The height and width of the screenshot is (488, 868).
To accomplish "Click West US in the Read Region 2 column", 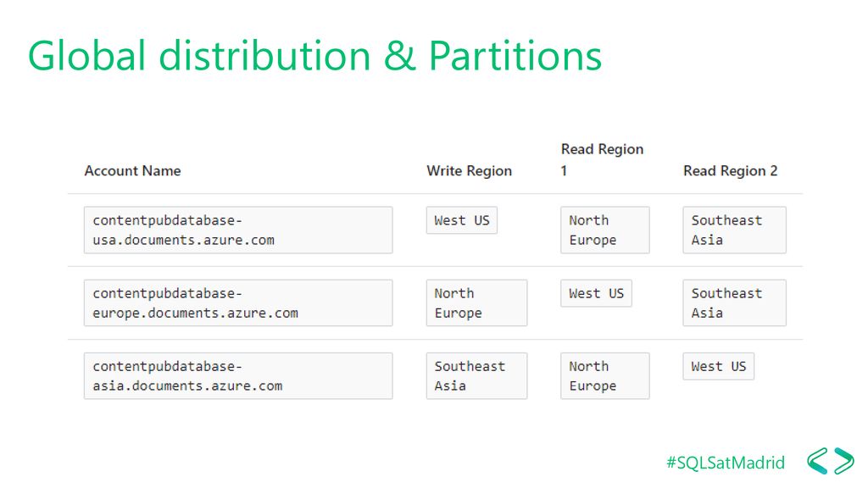I will 719,366.
